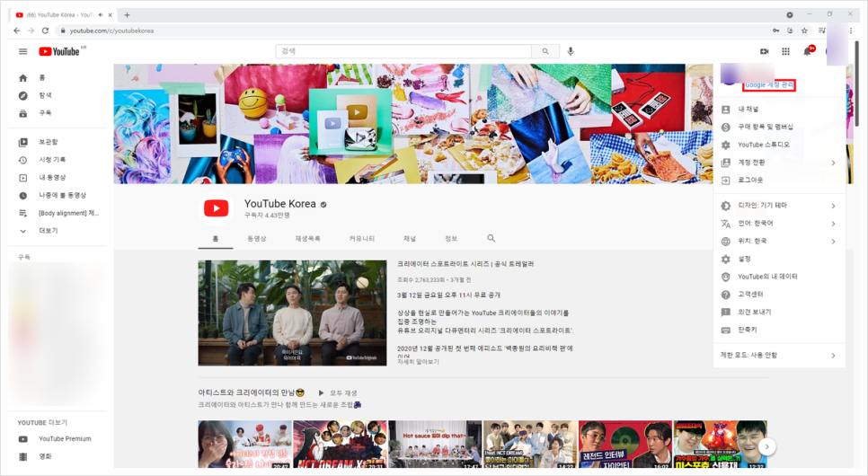868x476 pixels.
Task: Open 설정 in account menu
Action: tap(779, 259)
